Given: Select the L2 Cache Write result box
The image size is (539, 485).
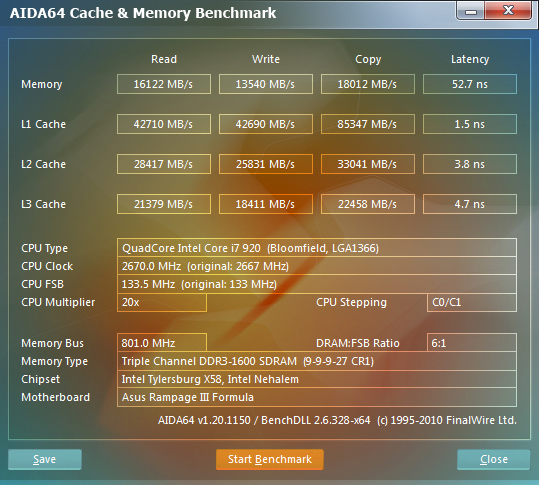Looking at the screenshot, I should pyautogui.click(x=266, y=164).
